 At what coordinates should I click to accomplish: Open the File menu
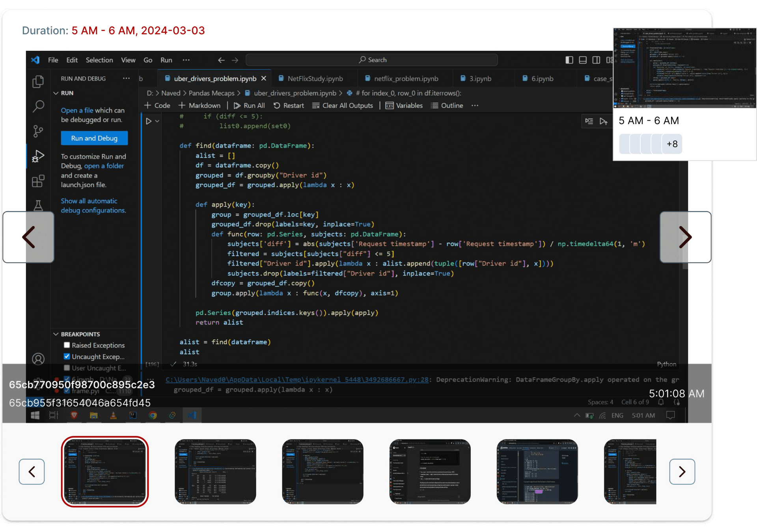(x=53, y=60)
